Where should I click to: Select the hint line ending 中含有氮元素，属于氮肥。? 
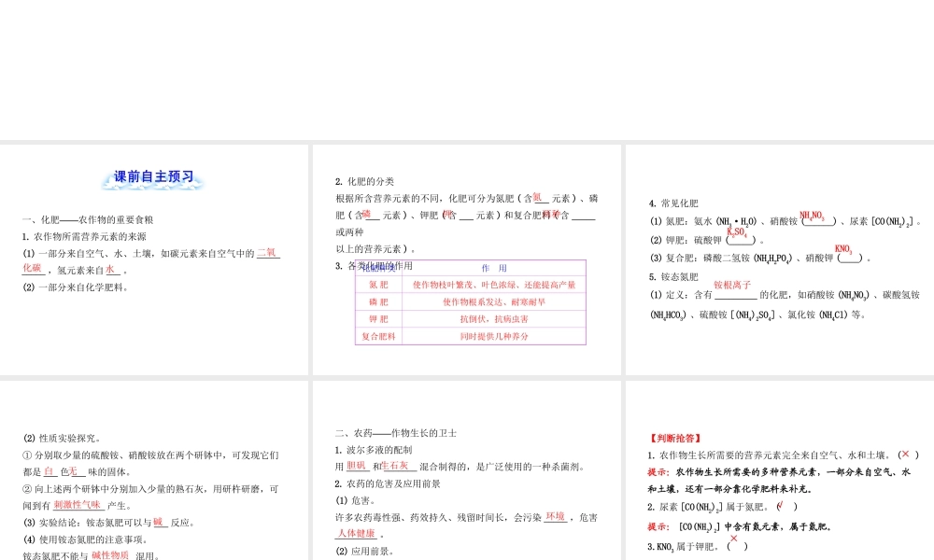click(739, 526)
